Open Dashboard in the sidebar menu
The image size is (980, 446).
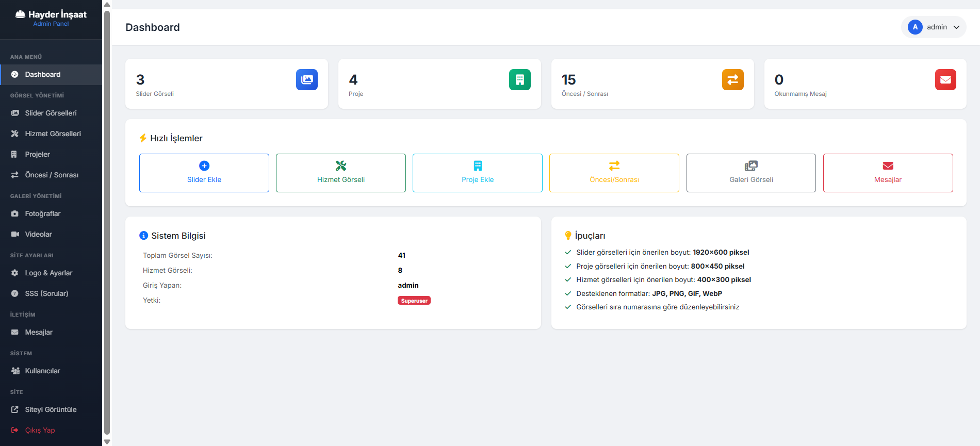click(x=51, y=75)
